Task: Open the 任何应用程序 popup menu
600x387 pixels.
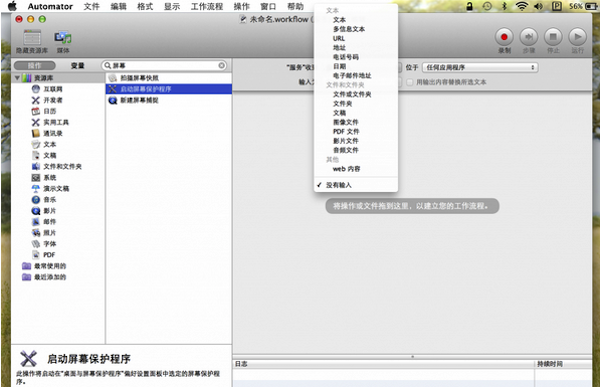Action: coord(480,67)
